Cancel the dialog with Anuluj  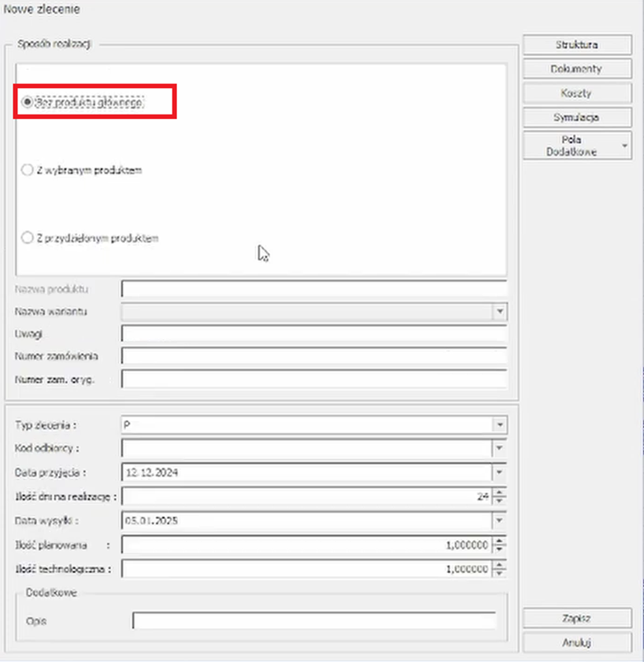(x=577, y=642)
